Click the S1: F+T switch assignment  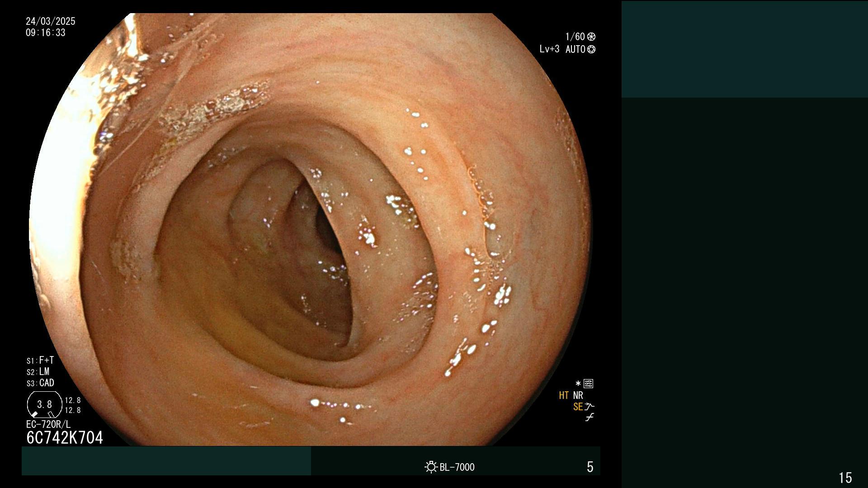(40, 360)
